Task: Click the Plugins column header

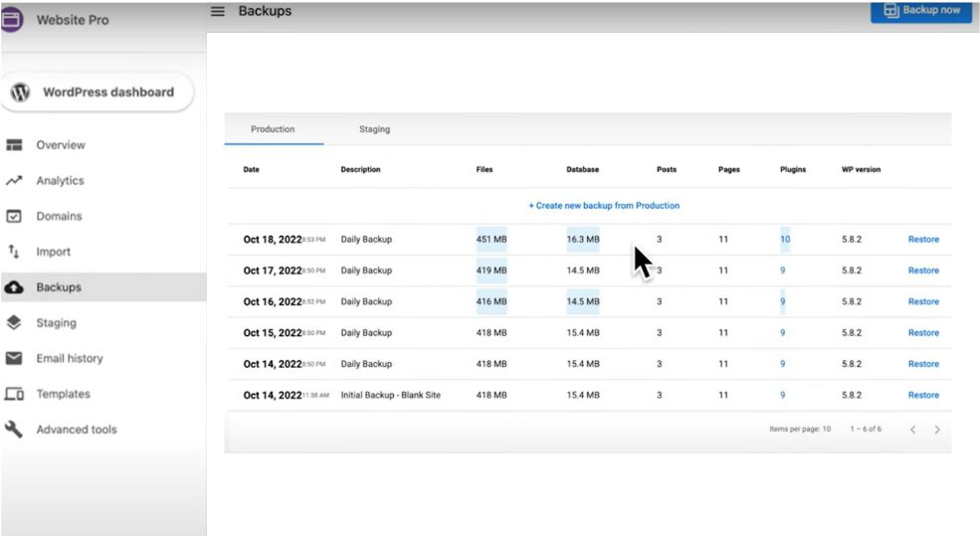Action: pos(793,169)
